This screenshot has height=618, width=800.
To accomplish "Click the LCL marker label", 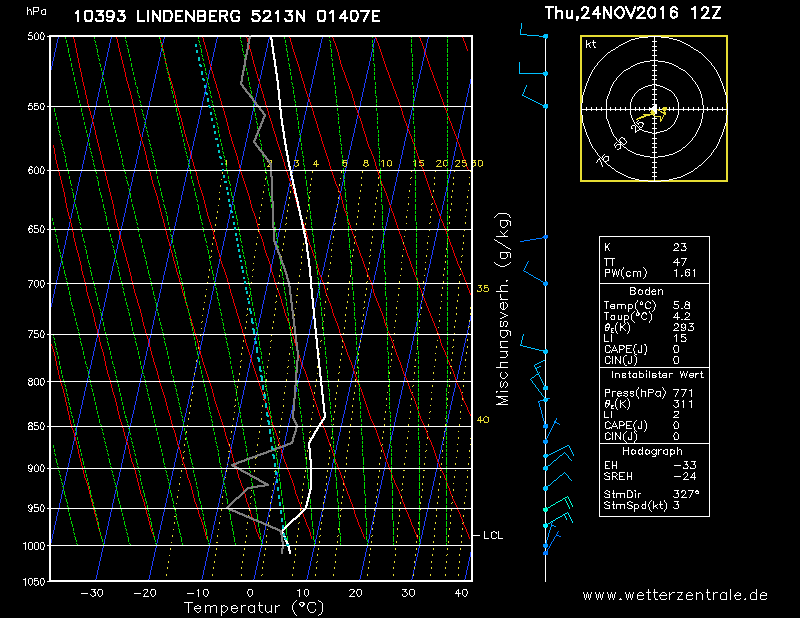I will 492,536.
